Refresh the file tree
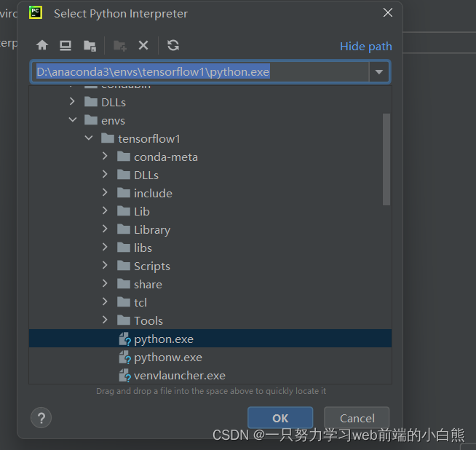 (x=173, y=46)
